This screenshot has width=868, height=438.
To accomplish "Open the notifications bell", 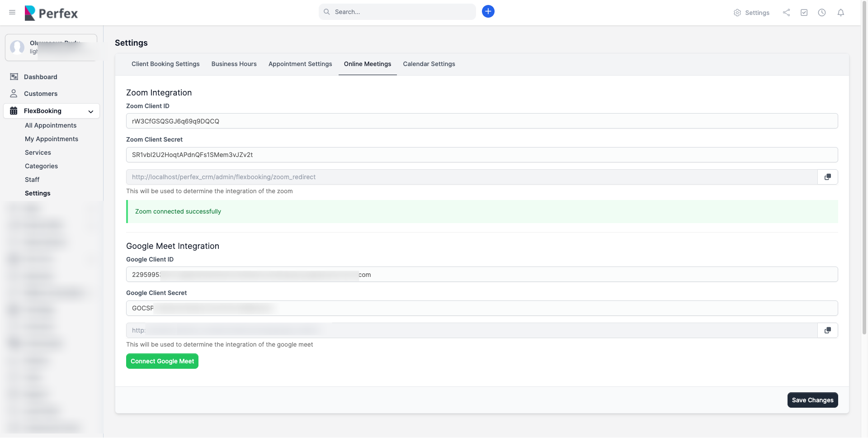I will click(x=841, y=13).
